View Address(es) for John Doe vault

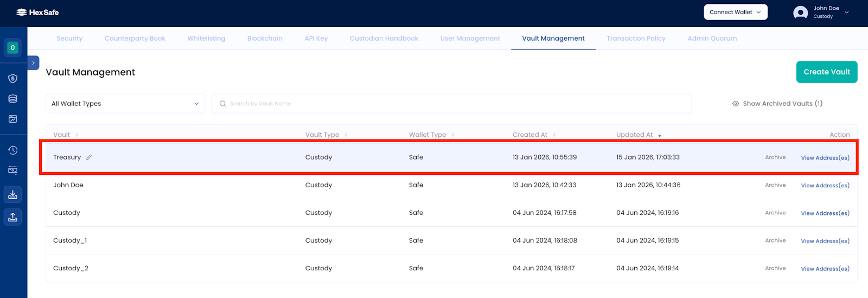click(825, 186)
